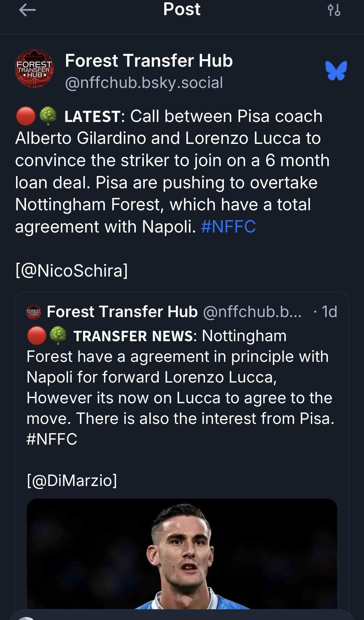Tap the @nffchub.bsky.social handle
The height and width of the screenshot is (620, 364).
(144, 83)
